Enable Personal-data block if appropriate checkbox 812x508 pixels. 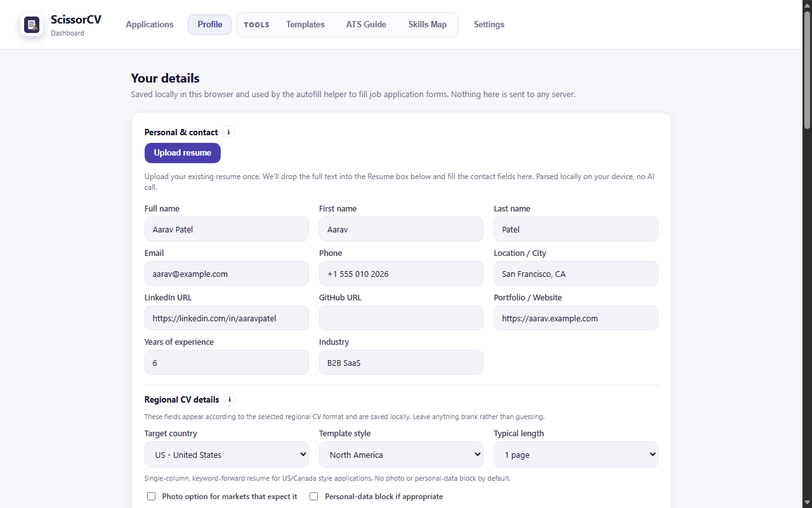click(313, 497)
